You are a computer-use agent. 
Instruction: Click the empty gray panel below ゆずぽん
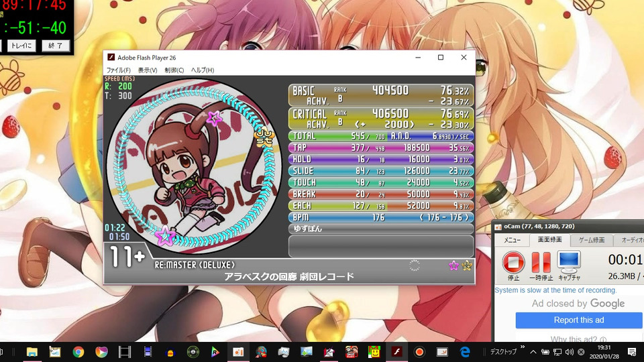pos(381,246)
